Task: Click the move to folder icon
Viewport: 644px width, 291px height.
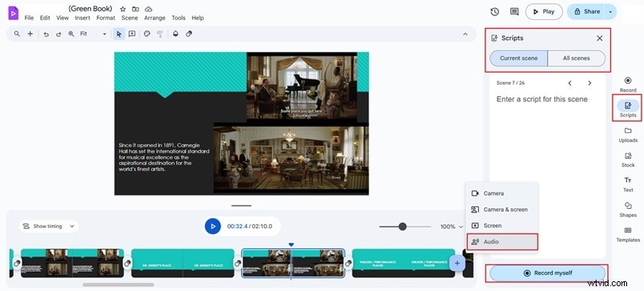Action: [135, 9]
